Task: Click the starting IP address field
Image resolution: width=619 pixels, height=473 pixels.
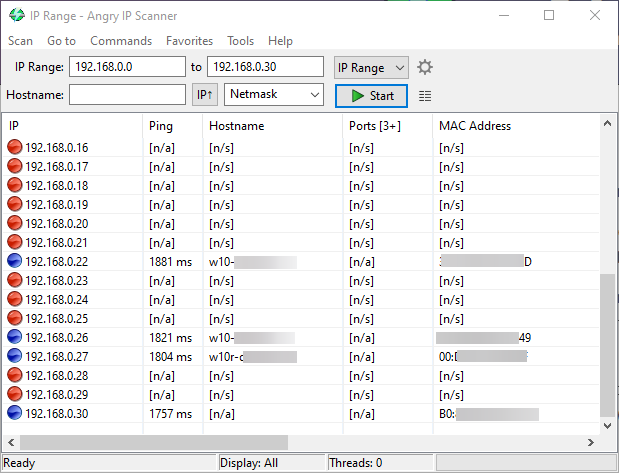Action: point(127,67)
